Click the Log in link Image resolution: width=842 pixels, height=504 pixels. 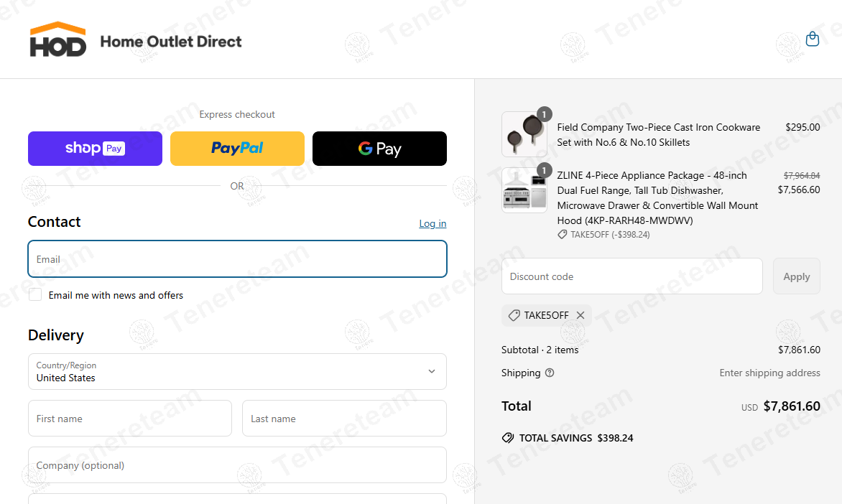(x=432, y=223)
